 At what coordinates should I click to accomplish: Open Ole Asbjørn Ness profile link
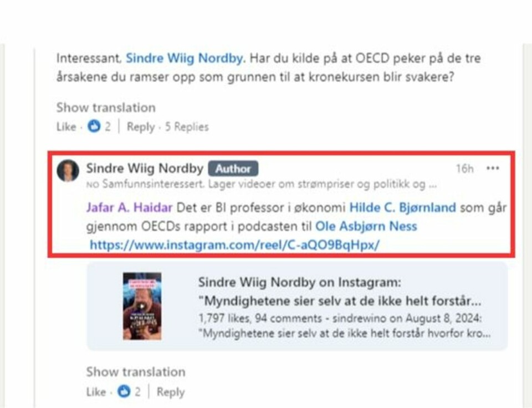tap(366, 226)
